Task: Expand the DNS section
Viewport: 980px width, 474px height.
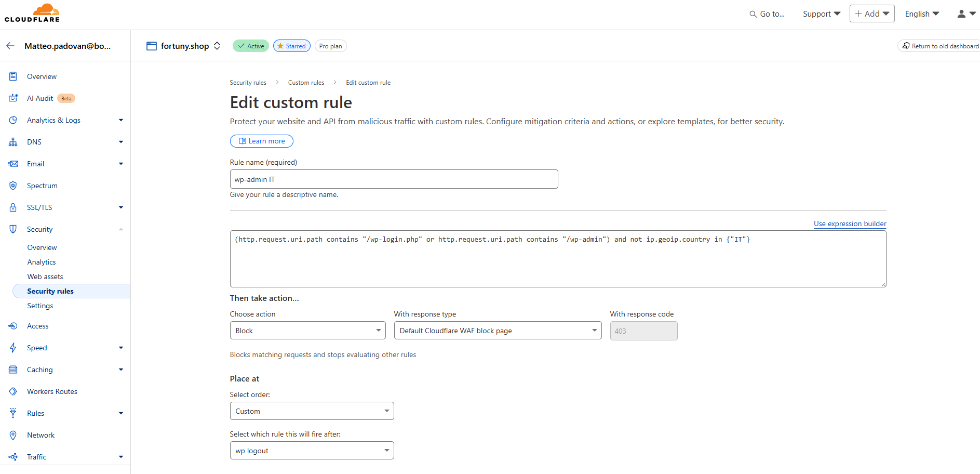Action: (x=121, y=142)
